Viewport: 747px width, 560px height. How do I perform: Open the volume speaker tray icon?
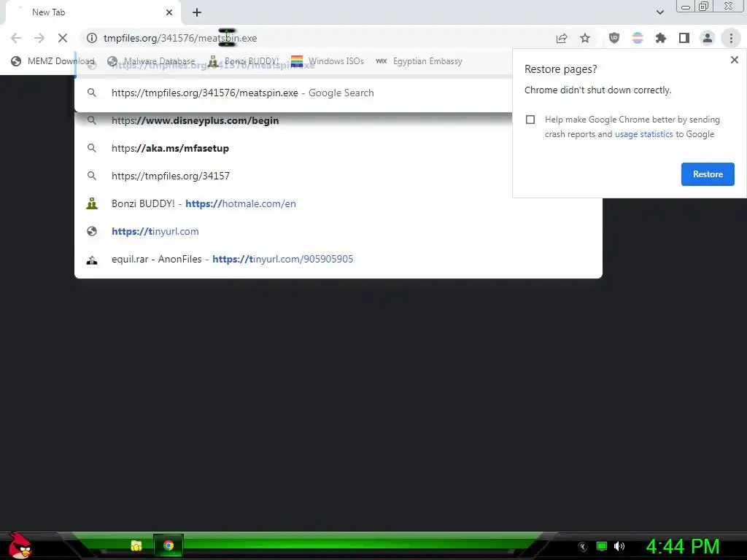(x=619, y=546)
